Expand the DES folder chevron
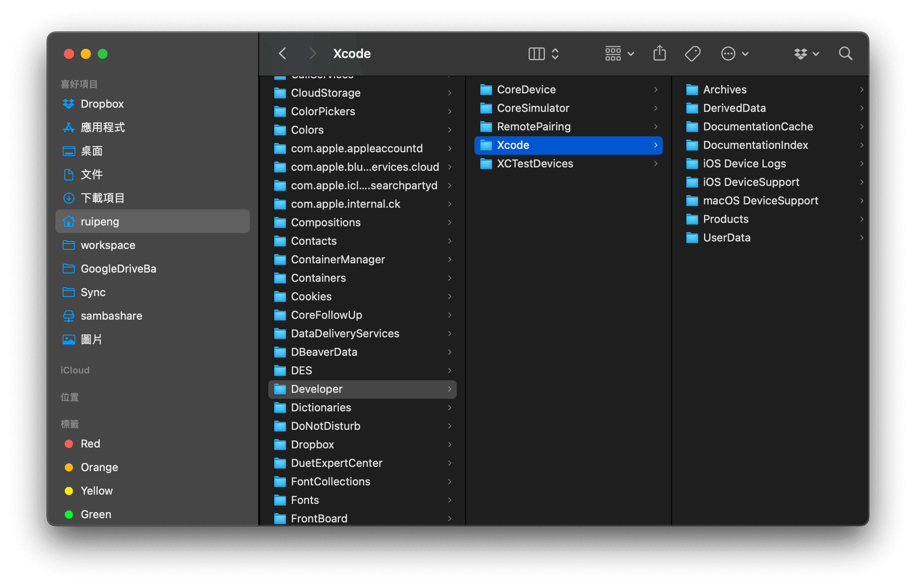Image resolution: width=916 pixels, height=588 pixels. pyautogui.click(x=450, y=371)
